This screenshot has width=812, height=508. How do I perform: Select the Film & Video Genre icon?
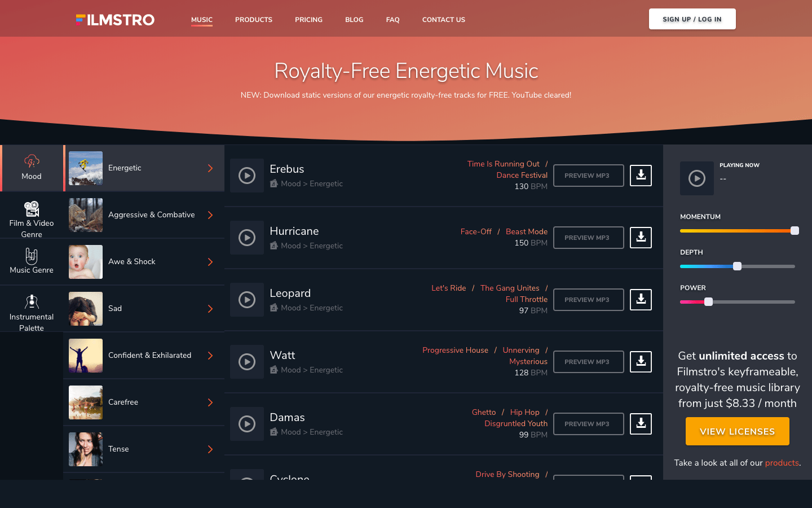[x=32, y=208]
